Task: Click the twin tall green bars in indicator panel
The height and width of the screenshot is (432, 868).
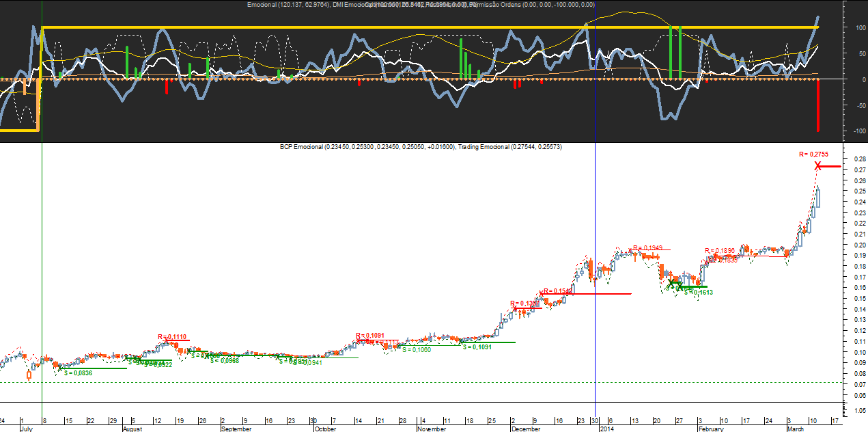Action: coord(675,53)
